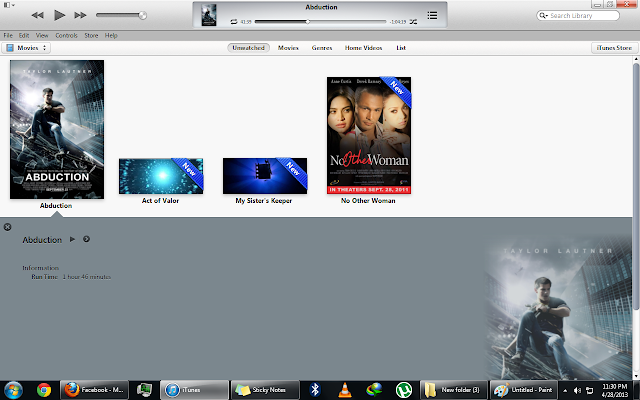Open the iTunes window menu icon top-left
Viewport: 640px width, 400px height.
[x=9, y=5]
